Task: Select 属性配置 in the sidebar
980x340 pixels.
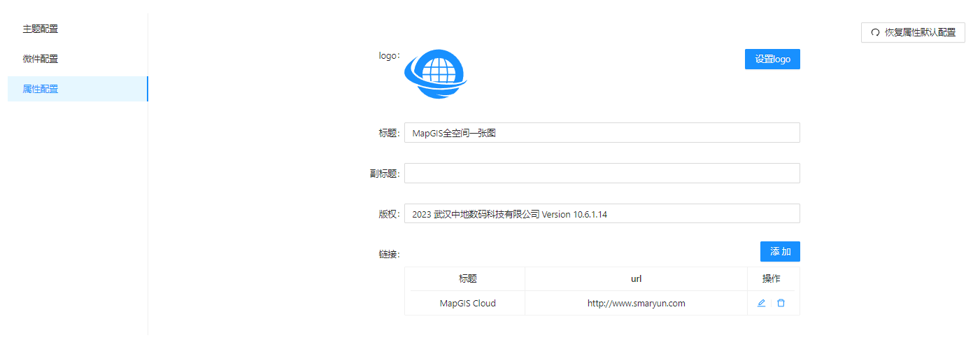Action: click(x=78, y=89)
